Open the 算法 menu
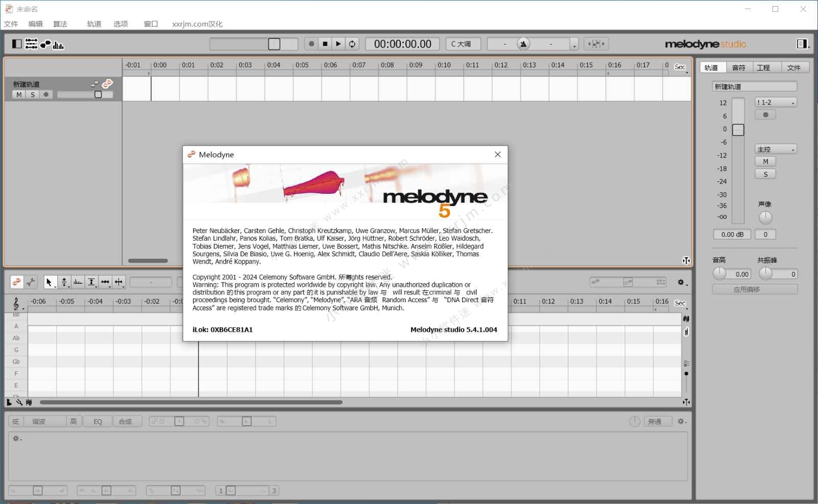Image resolution: width=818 pixels, height=504 pixels. 60,24
